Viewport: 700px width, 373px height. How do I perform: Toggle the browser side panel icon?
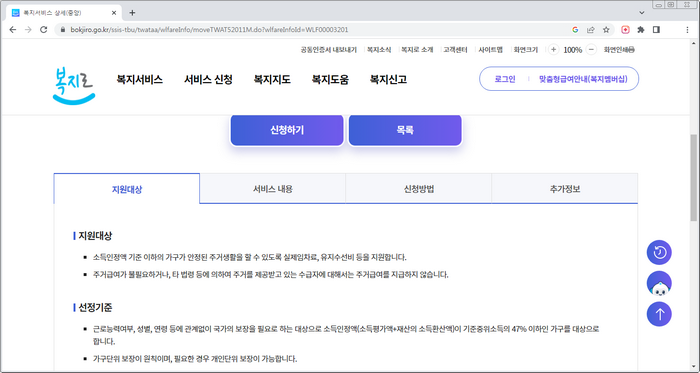click(656, 30)
